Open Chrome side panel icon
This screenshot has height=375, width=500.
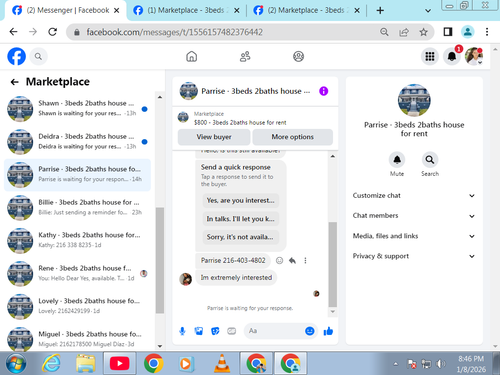[x=448, y=32]
